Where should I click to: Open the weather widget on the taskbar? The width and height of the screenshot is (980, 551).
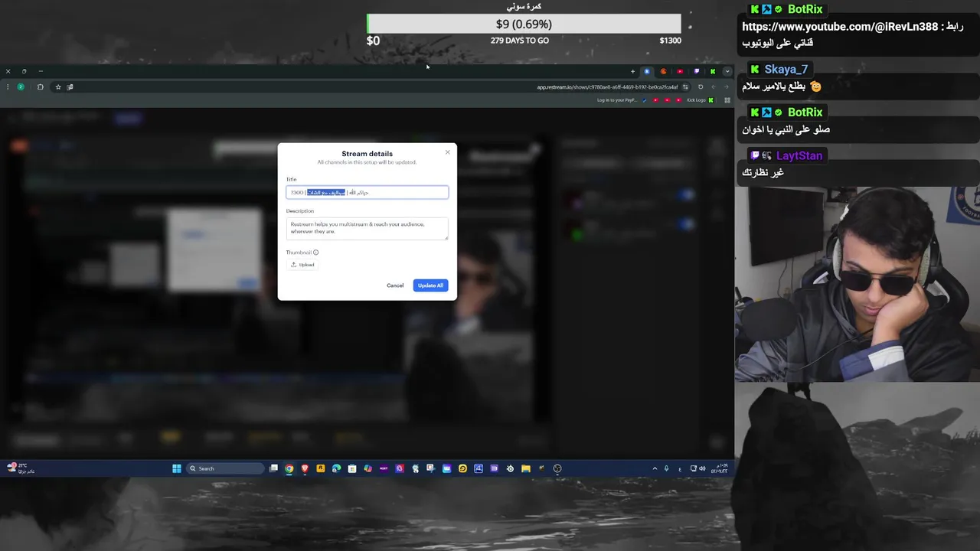21,468
